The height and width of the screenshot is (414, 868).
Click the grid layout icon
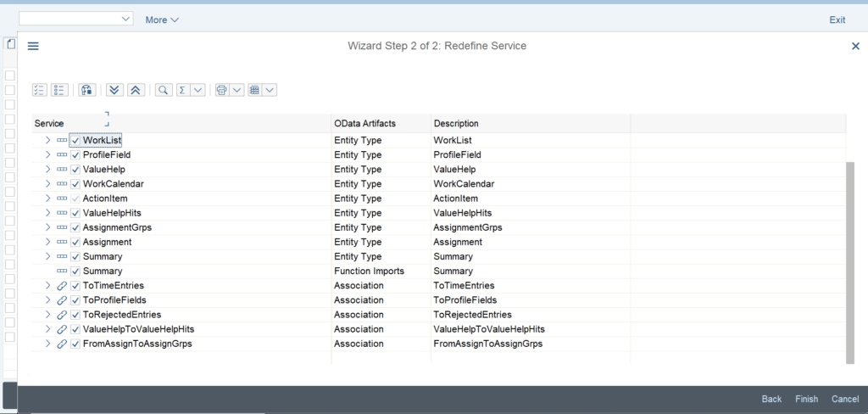point(254,90)
